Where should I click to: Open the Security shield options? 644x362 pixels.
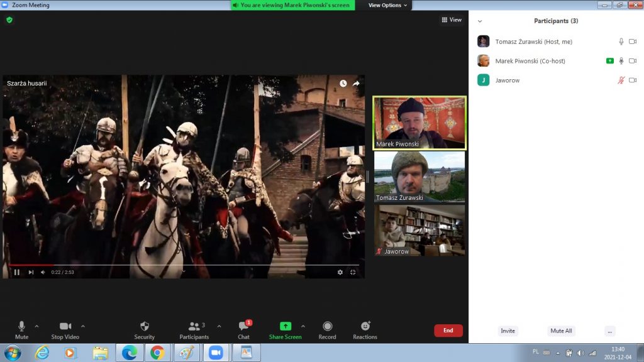144,329
